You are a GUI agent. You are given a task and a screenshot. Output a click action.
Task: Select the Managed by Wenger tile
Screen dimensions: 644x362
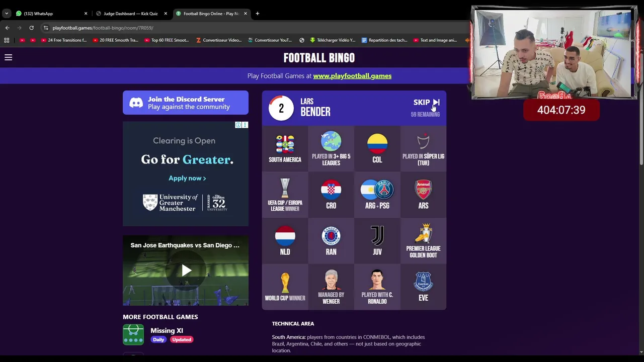pyautogui.click(x=331, y=288)
